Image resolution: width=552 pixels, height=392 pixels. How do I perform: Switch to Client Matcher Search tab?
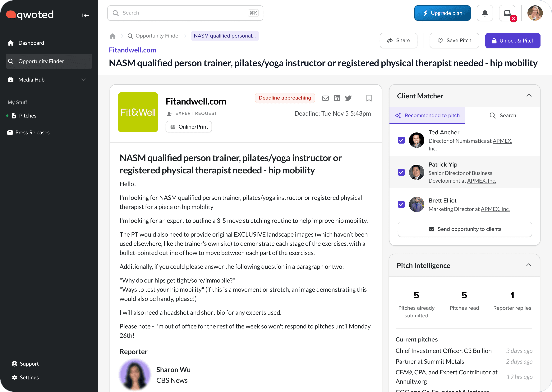pyautogui.click(x=503, y=115)
